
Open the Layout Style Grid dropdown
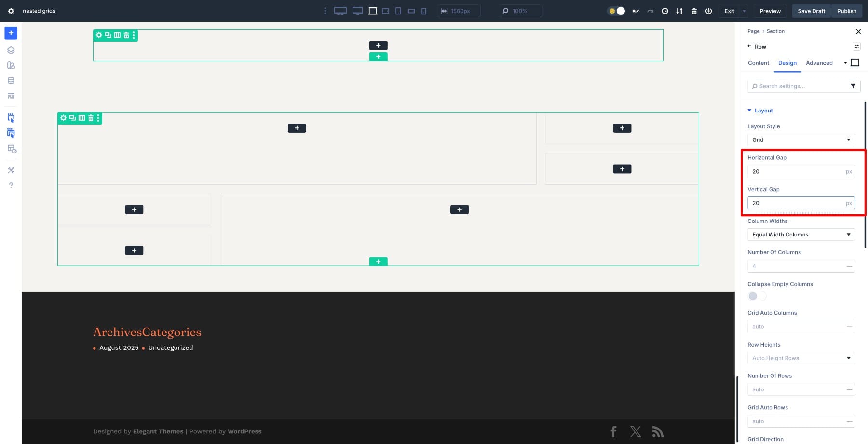[800, 140]
